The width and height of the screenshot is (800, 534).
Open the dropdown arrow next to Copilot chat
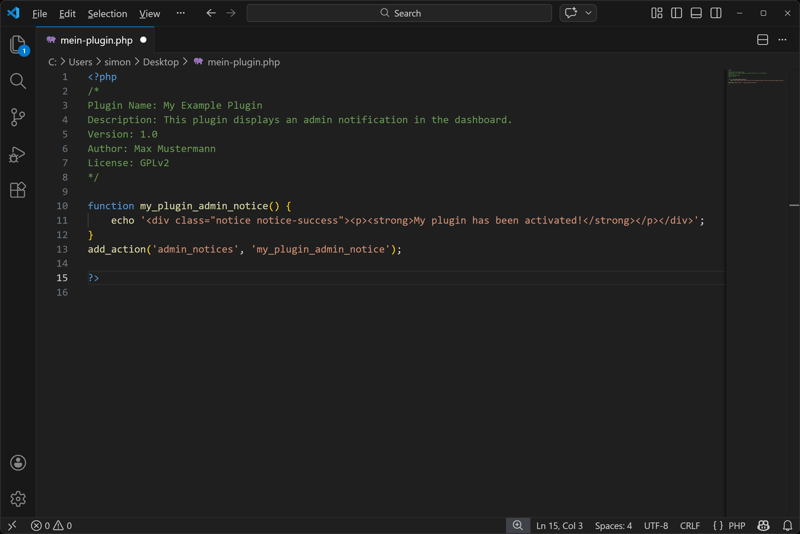tap(589, 13)
